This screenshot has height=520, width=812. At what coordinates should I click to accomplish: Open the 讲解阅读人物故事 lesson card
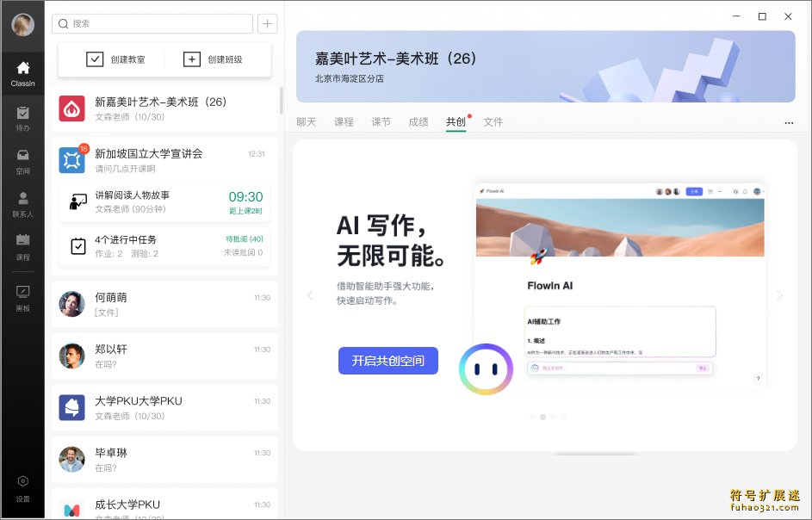click(164, 202)
